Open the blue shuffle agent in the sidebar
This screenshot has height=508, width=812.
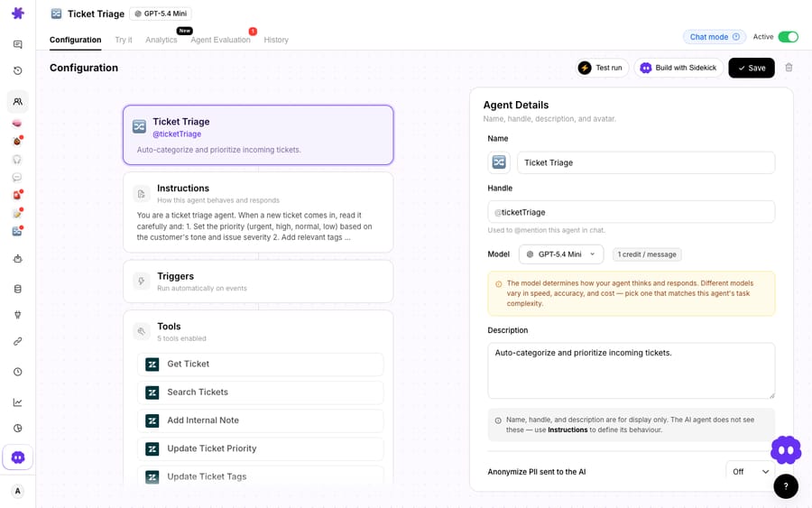(17, 232)
